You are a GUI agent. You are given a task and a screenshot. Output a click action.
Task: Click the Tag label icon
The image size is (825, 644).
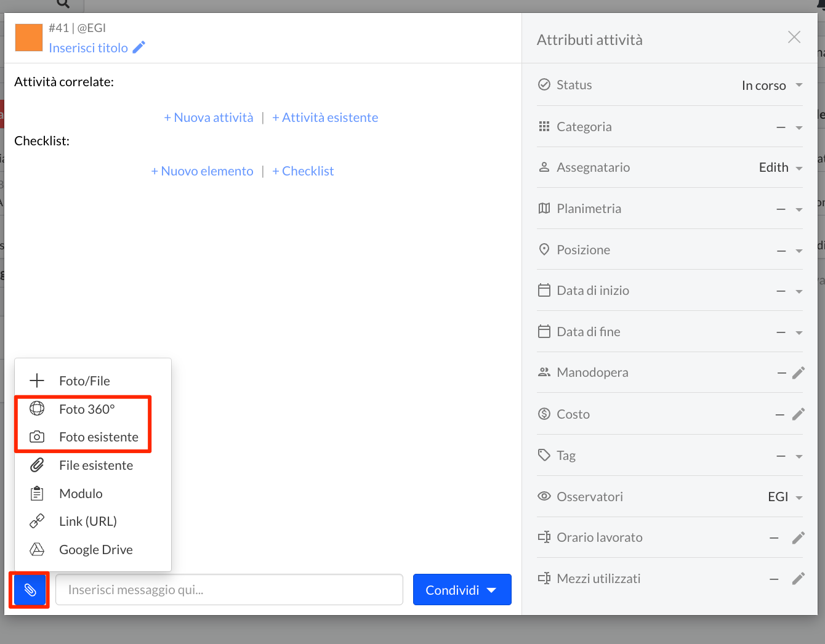(x=544, y=455)
